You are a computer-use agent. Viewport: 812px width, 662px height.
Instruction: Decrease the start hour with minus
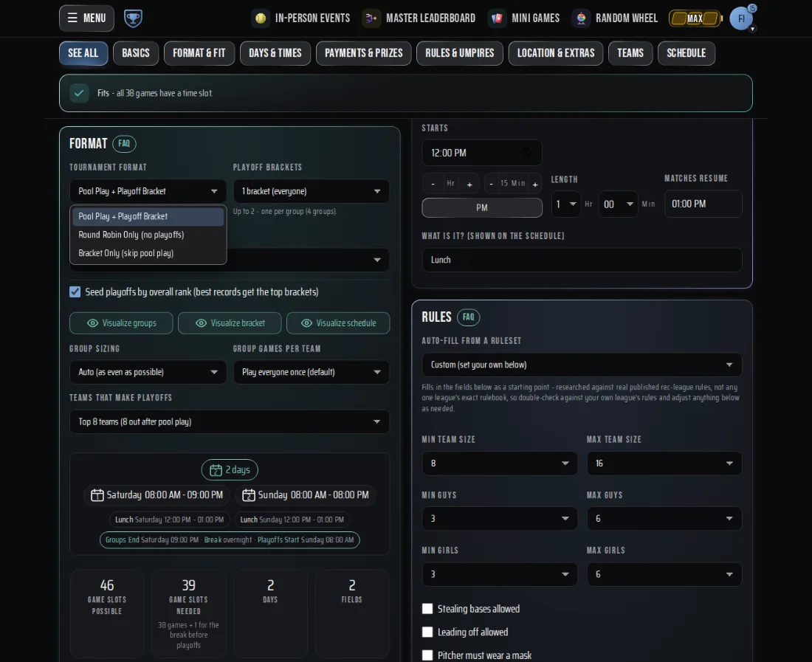coord(433,185)
